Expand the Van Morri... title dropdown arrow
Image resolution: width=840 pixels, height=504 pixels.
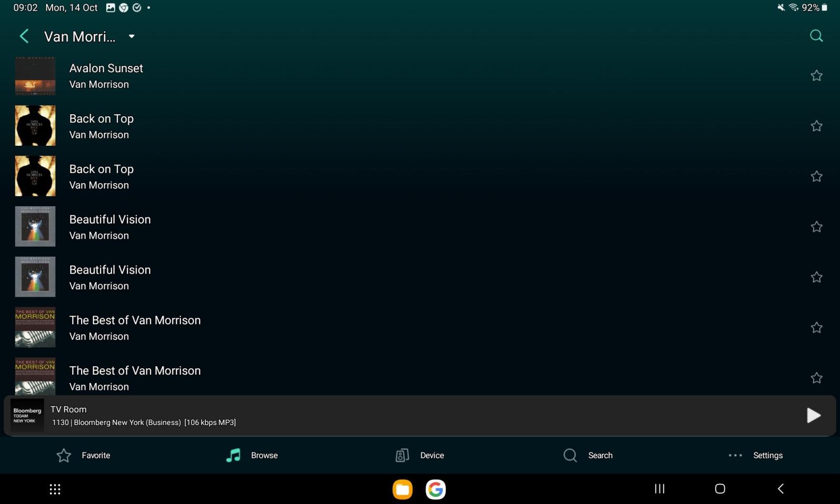pyautogui.click(x=132, y=36)
